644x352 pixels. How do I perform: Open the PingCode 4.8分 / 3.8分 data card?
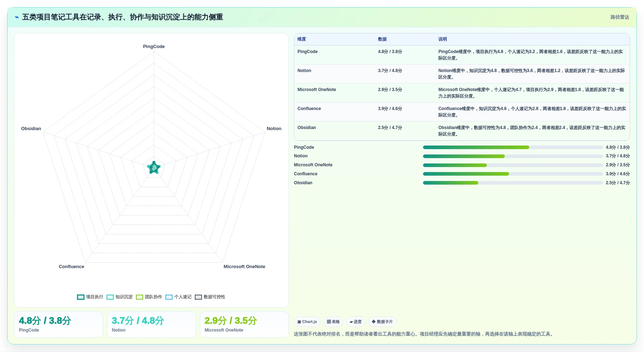point(58,324)
